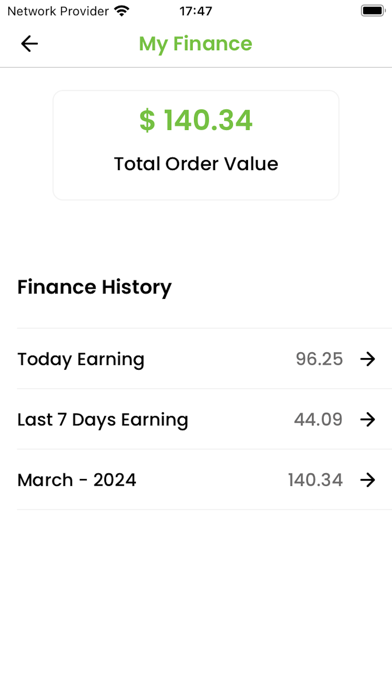The width and height of the screenshot is (392, 696).
Task: Tap the dollar sign in total
Action: pyautogui.click(x=147, y=120)
